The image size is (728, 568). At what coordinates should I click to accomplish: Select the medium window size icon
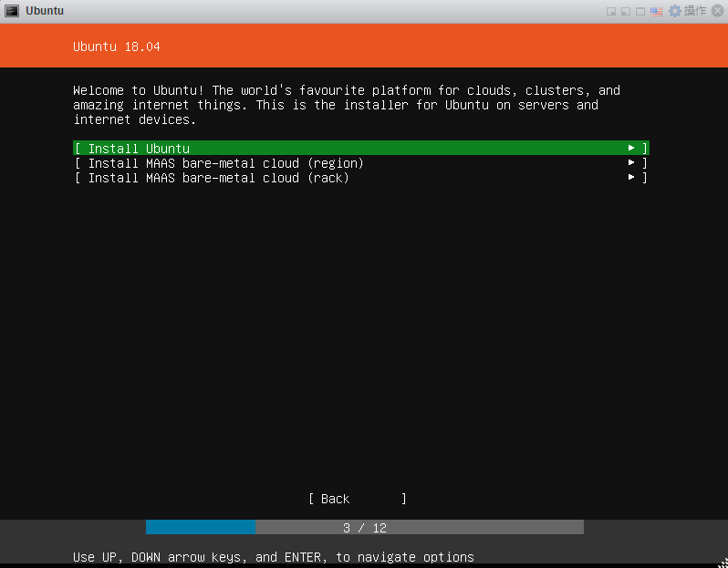(625, 12)
